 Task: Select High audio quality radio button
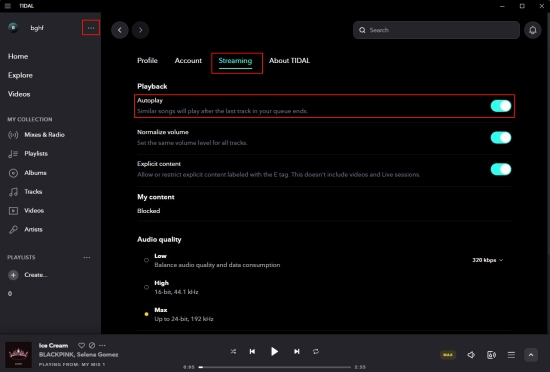pyautogui.click(x=146, y=287)
